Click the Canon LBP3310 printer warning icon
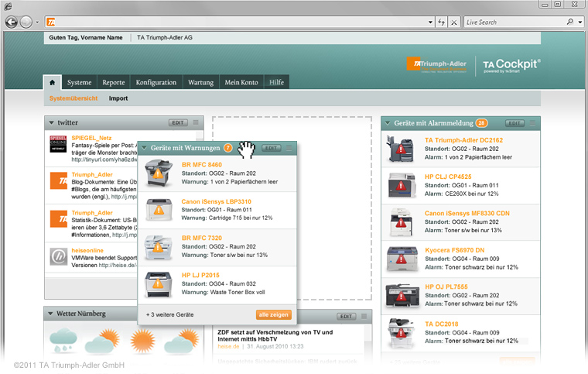 click(x=159, y=210)
